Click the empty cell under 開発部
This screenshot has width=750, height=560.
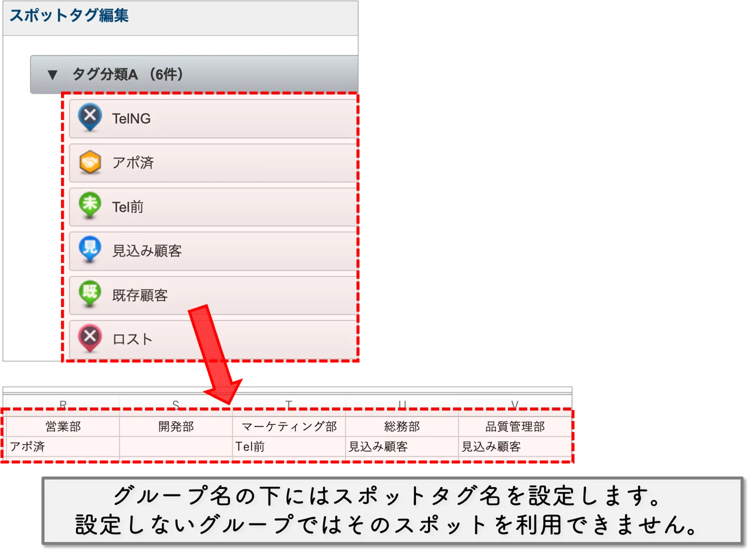click(x=176, y=447)
